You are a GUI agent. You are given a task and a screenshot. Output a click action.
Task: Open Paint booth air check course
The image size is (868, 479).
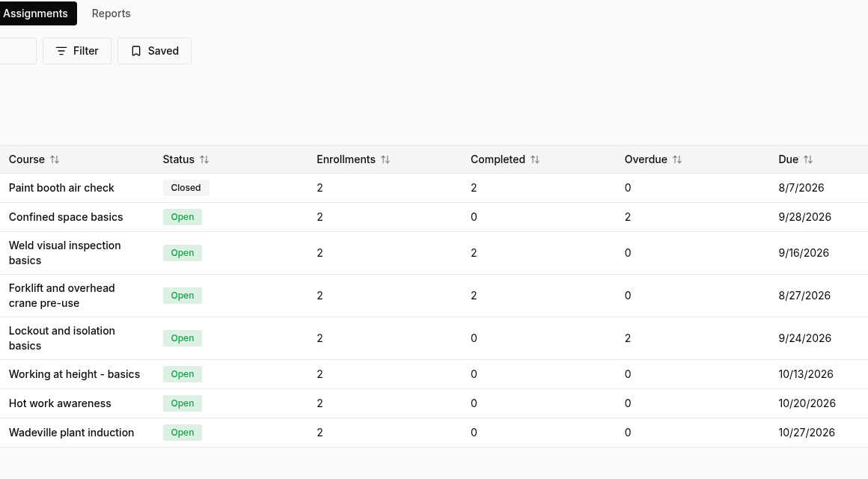[61, 188]
